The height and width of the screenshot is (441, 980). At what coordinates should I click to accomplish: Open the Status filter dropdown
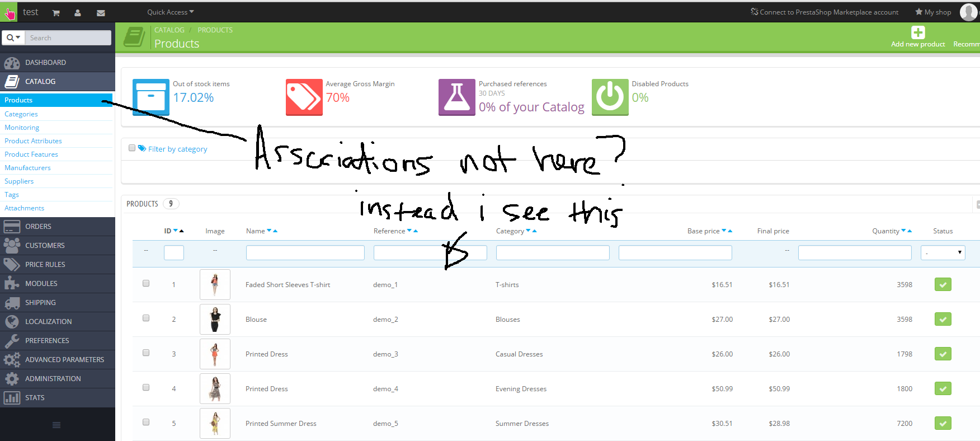(x=943, y=253)
